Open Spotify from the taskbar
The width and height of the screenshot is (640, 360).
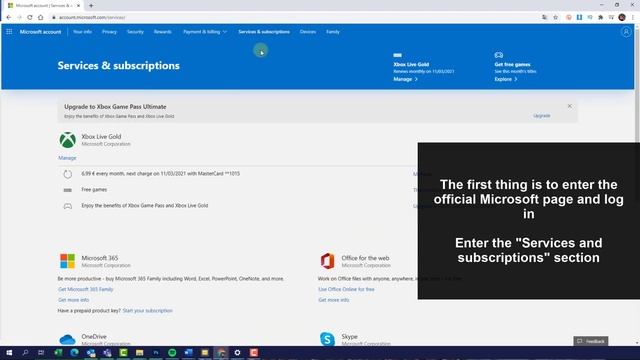[172, 353]
